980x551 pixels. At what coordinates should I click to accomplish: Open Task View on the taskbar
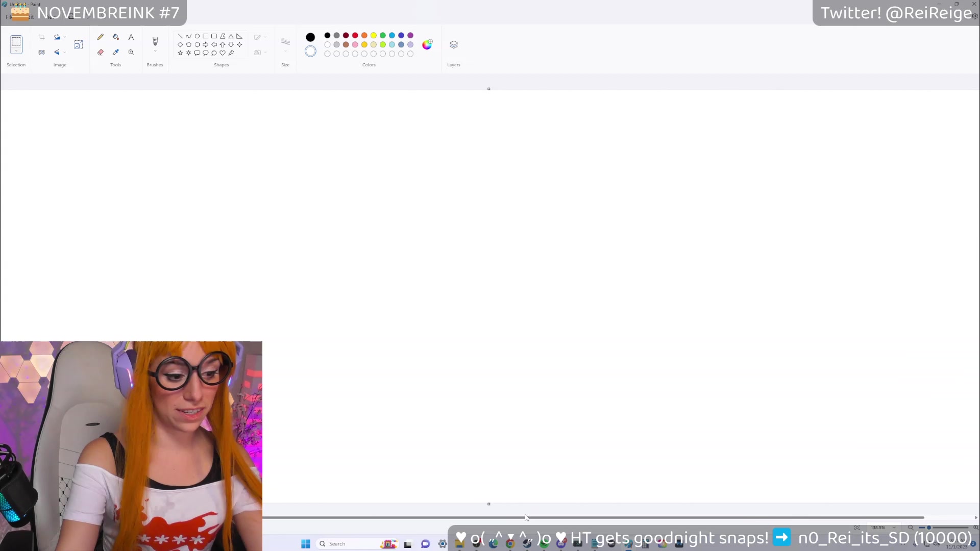(x=408, y=544)
